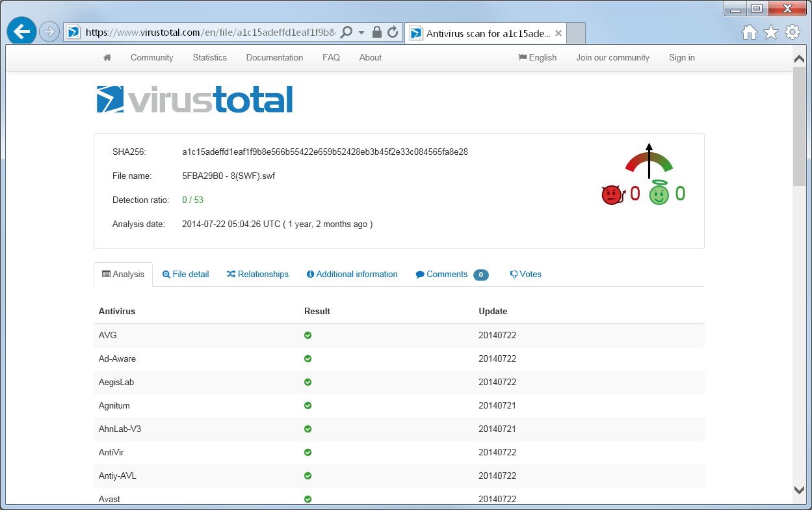Screen dimensions: 812x510
Task: Open the address bar dropdown arrow
Action: point(361,32)
